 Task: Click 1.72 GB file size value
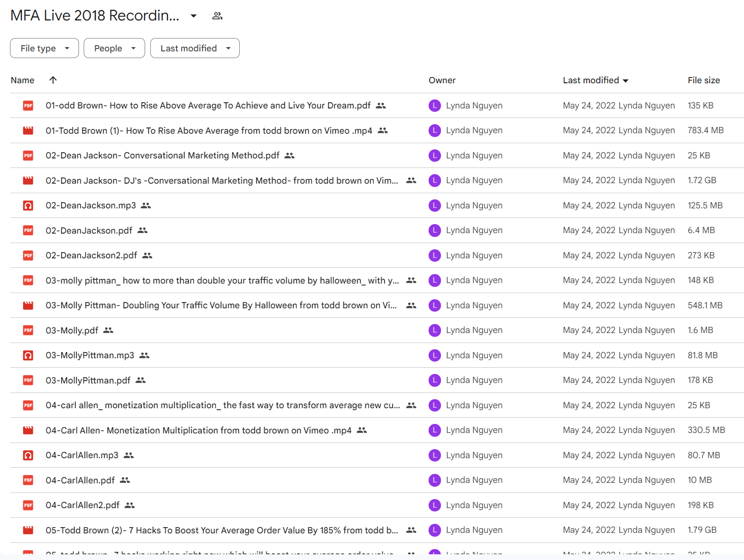click(702, 180)
